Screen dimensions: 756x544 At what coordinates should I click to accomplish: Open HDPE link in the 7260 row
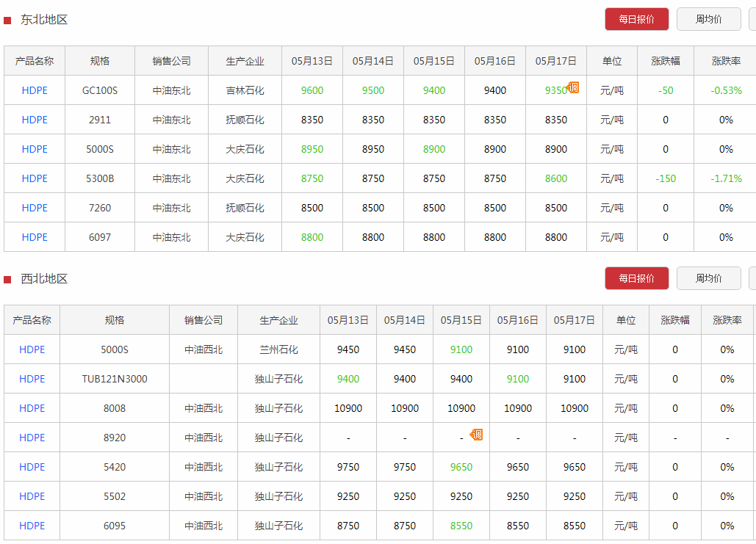tap(35, 208)
